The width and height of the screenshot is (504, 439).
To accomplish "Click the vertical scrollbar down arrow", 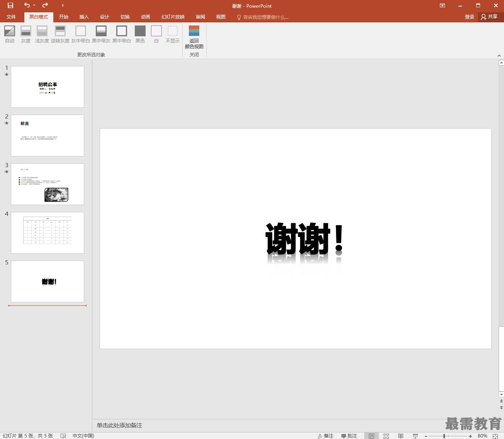I will point(501,395).
